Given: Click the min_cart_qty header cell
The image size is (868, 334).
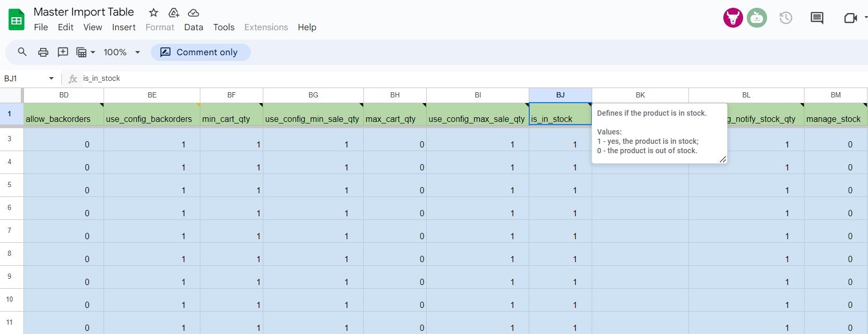Looking at the screenshot, I should (232, 114).
